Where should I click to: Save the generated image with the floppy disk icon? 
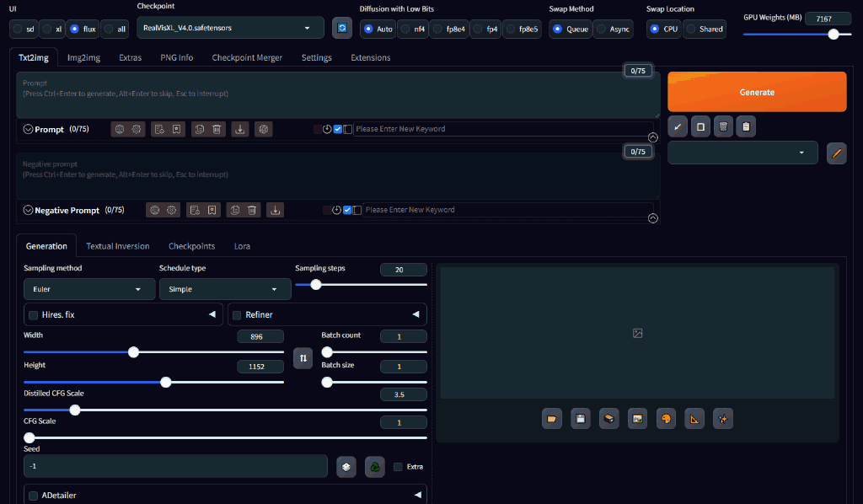(x=580, y=418)
